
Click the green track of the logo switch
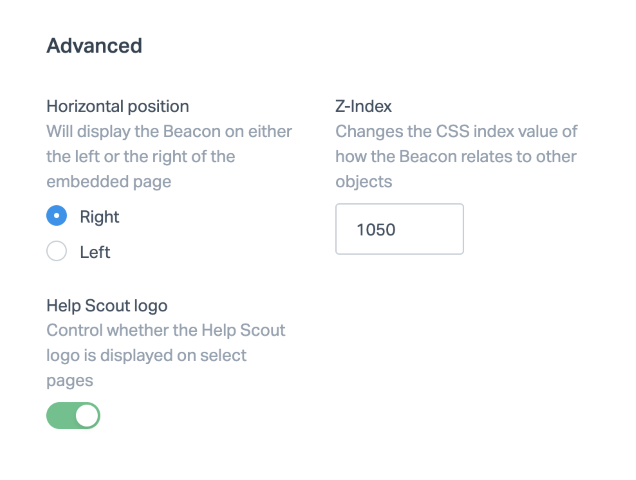coord(60,415)
